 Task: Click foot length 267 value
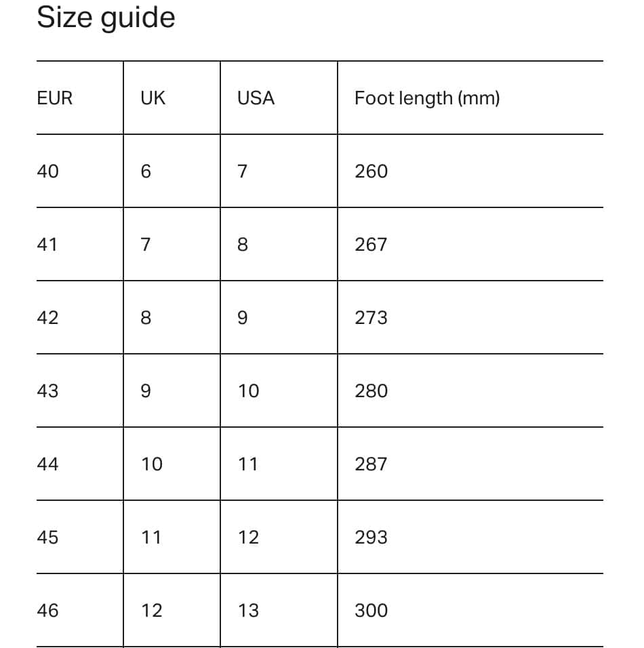[371, 245]
